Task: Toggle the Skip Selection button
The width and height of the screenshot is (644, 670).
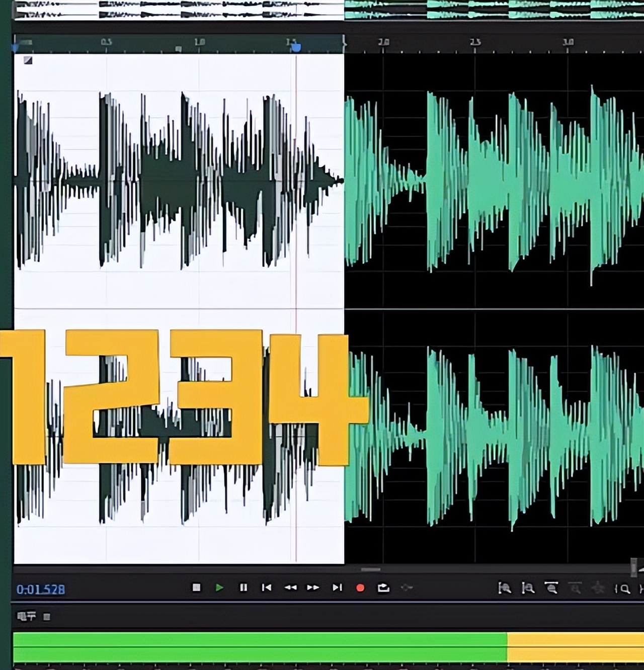Action: pyautogui.click(x=407, y=588)
